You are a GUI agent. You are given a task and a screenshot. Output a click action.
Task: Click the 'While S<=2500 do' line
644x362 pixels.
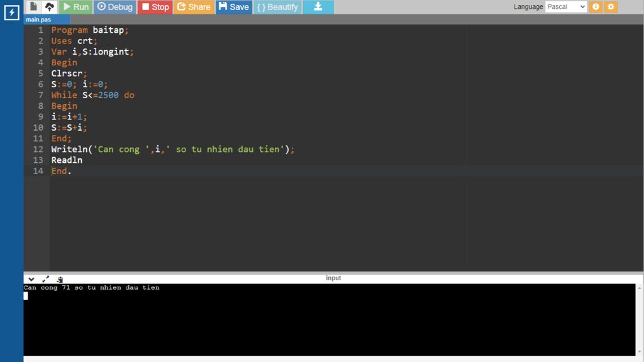click(x=92, y=96)
